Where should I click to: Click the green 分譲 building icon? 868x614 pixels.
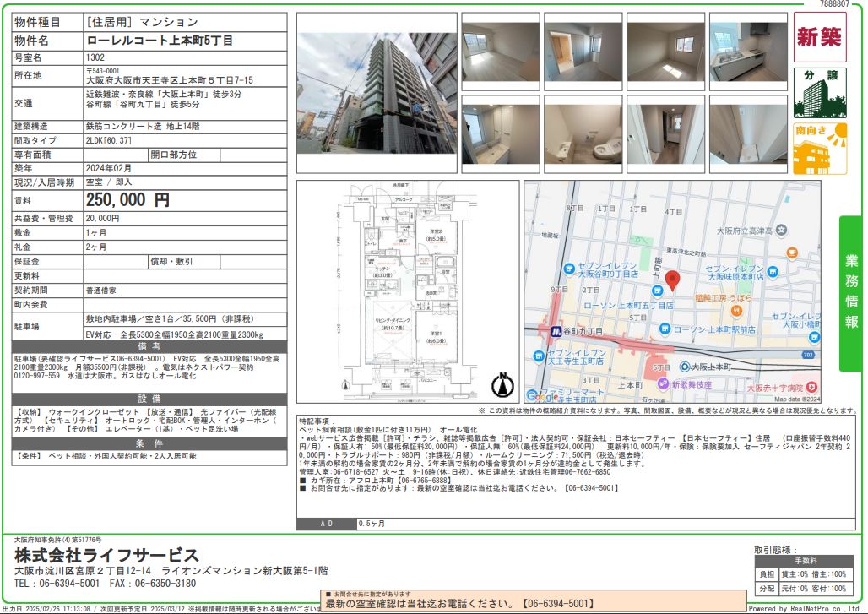(819, 92)
